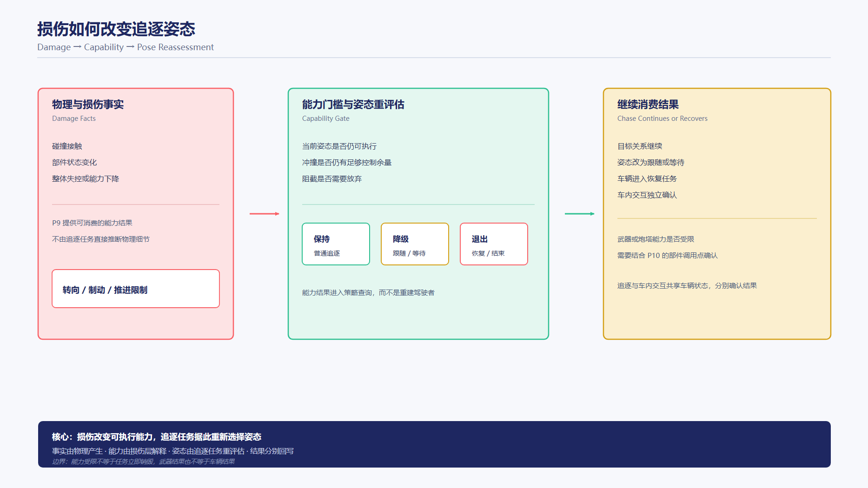Click the 当前姿态是否仍可执行 line
The width and height of the screenshot is (868, 488).
point(339,146)
